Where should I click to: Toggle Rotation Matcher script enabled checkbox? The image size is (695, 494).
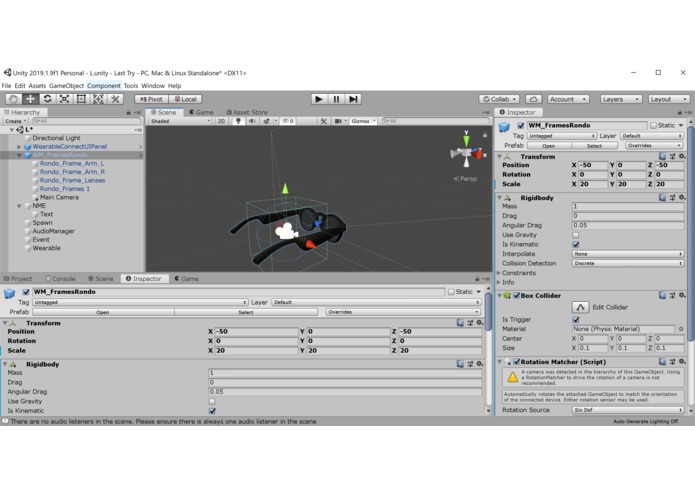pyautogui.click(x=516, y=362)
